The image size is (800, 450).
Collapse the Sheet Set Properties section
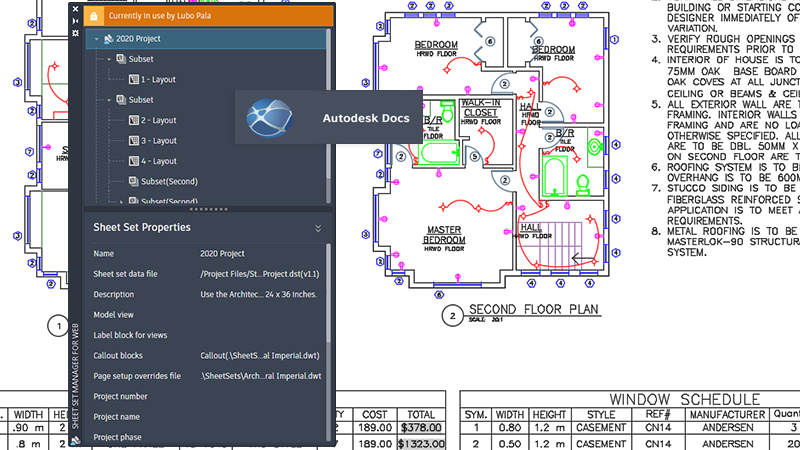(318, 228)
